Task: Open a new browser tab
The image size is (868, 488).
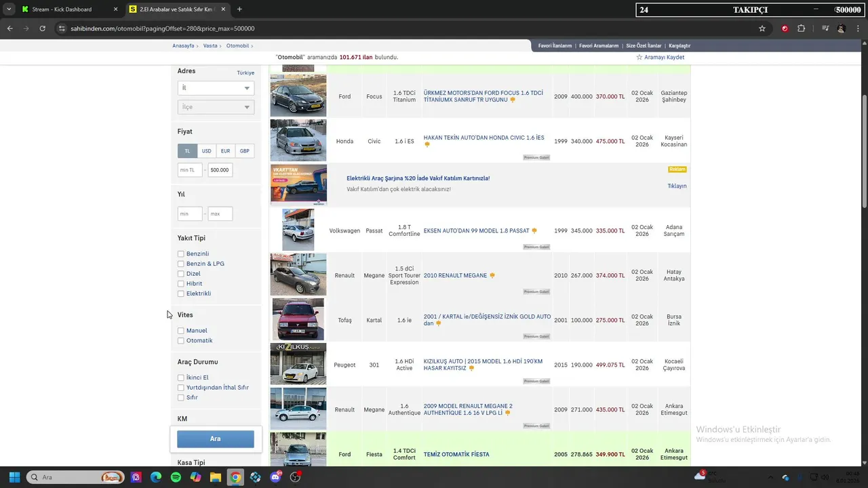Action: click(239, 9)
